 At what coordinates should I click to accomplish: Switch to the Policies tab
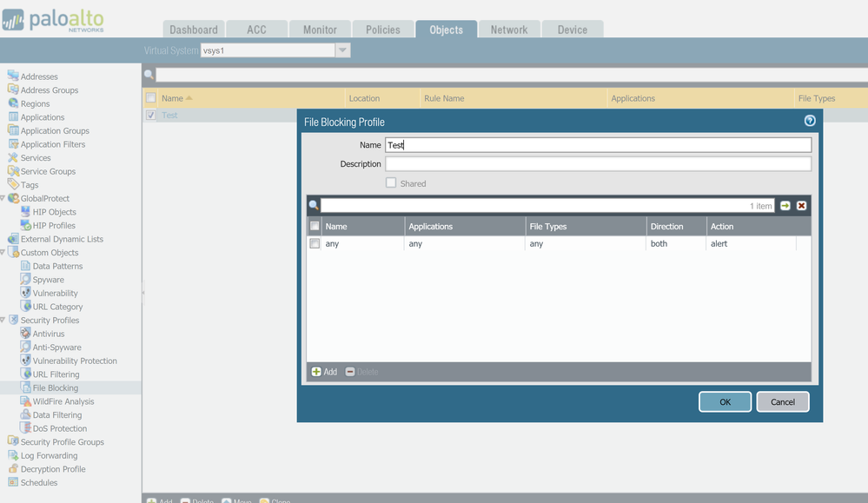point(382,30)
